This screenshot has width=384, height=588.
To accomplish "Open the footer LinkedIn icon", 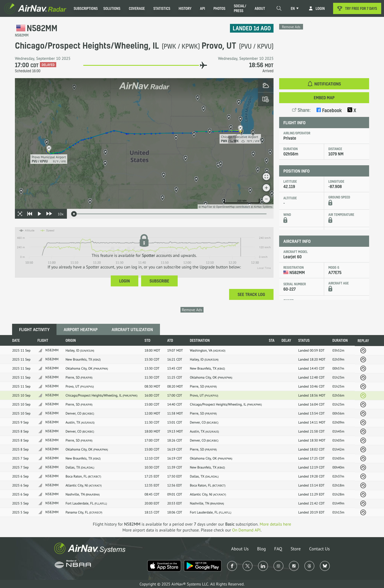I will click(263, 566).
